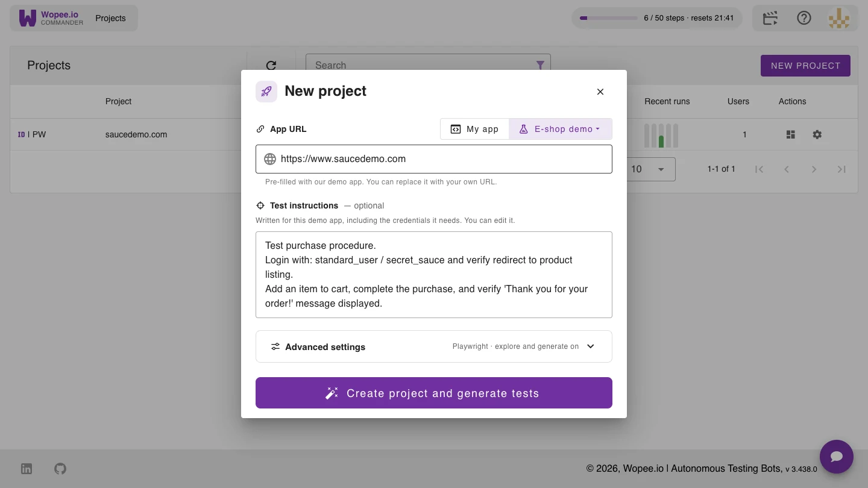Click the Users column header
This screenshot has height=488, width=868.
click(738, 101)
